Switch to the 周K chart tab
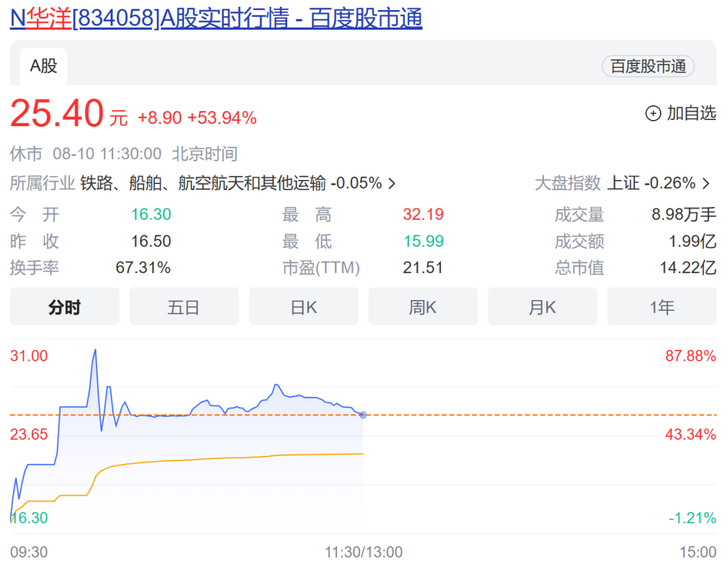 point(423,307)
